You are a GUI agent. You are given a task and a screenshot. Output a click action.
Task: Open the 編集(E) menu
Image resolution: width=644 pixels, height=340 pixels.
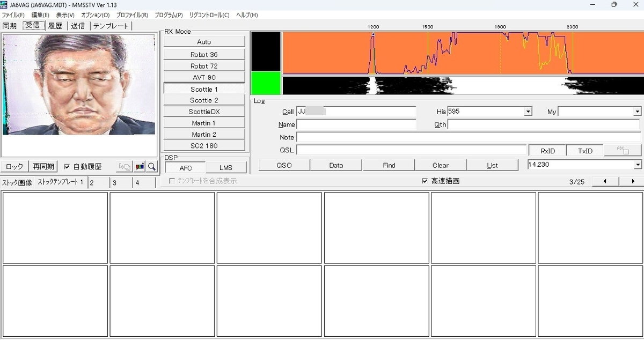pyautogui.click(x=40, y=15)
